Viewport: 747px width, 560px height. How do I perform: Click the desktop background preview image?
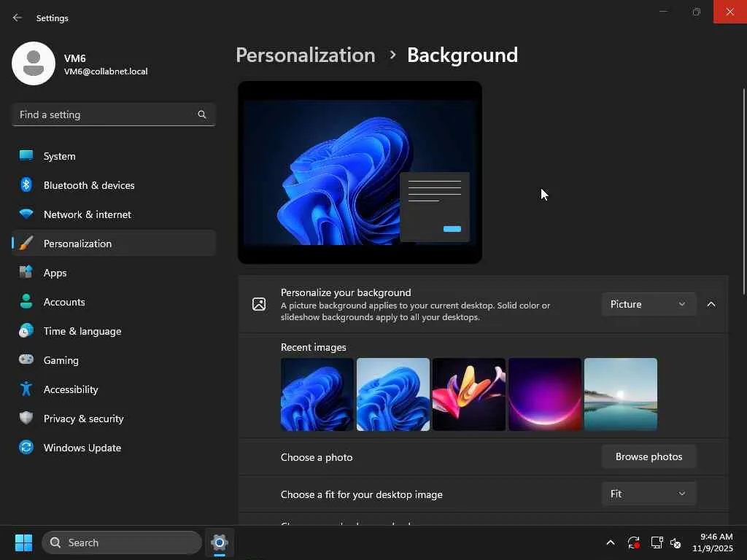360,172
